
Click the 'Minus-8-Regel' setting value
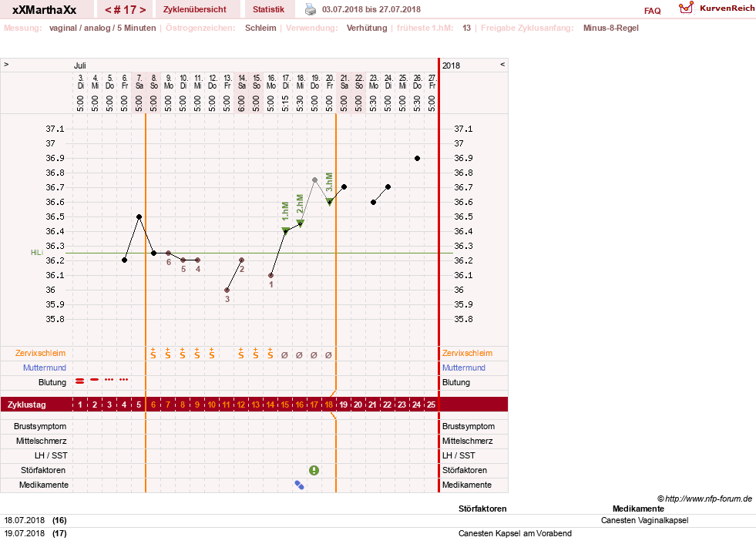coord(611,28)
